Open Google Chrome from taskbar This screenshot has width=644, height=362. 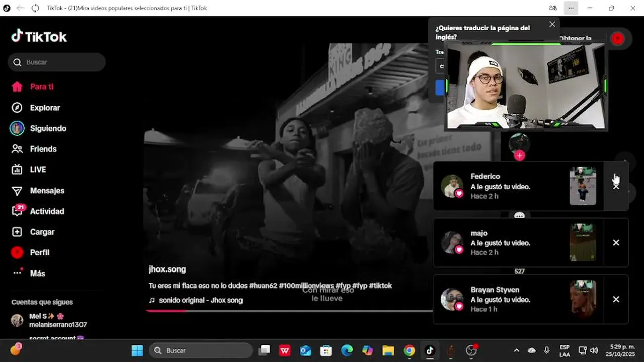coord(409,350)
